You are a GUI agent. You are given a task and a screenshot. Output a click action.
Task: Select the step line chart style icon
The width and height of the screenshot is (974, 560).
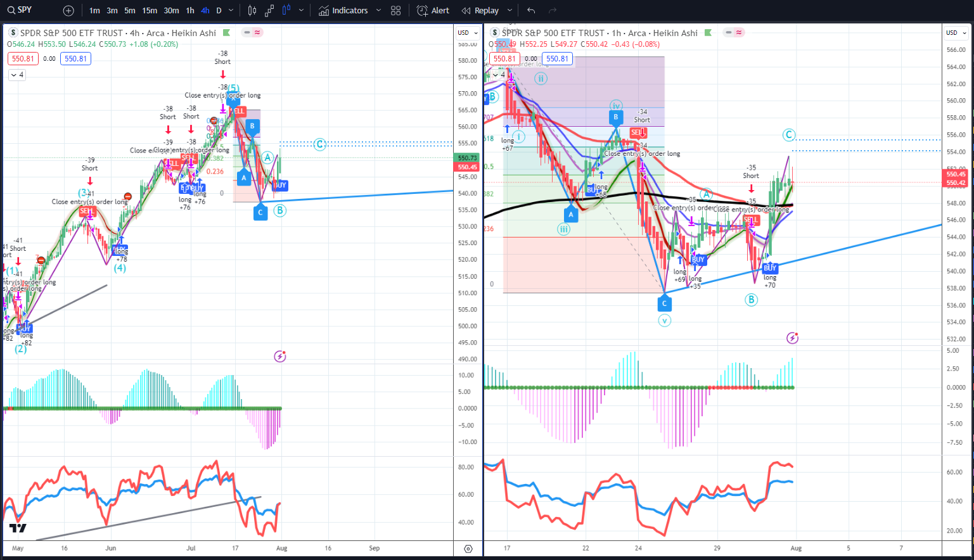[269, 11]
